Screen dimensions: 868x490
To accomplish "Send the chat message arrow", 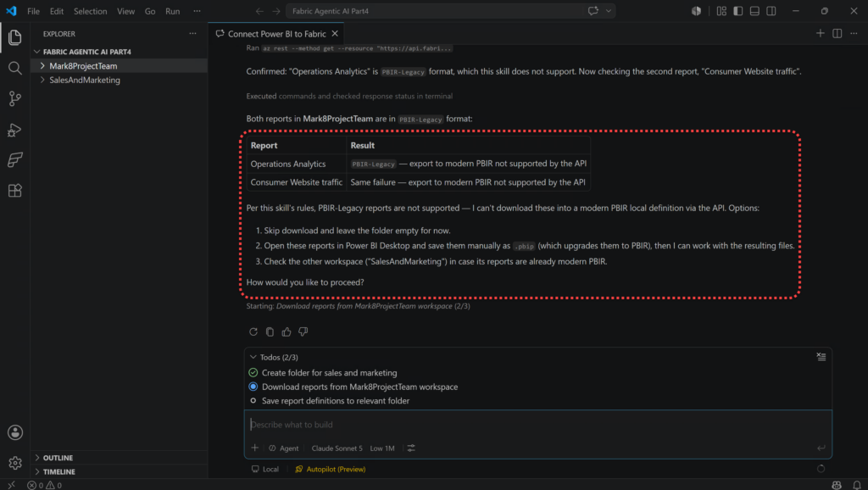I will click(821, 448).
